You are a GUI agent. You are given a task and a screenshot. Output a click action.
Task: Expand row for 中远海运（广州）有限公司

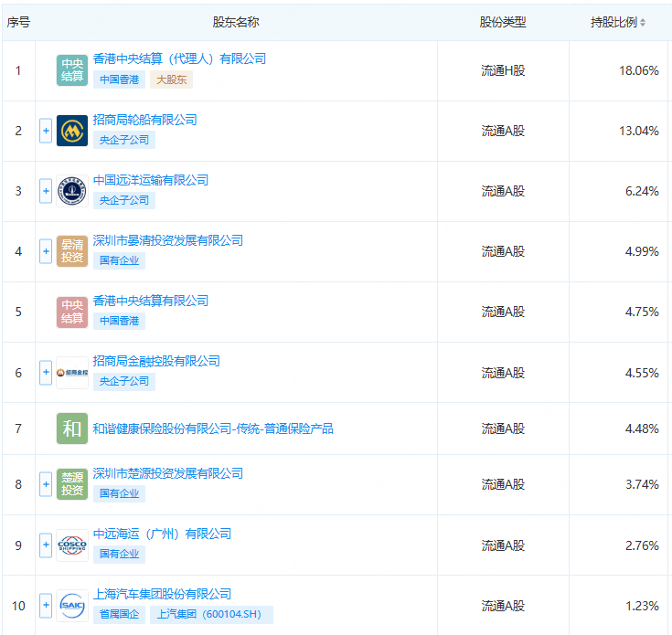[x=46, y=545]
